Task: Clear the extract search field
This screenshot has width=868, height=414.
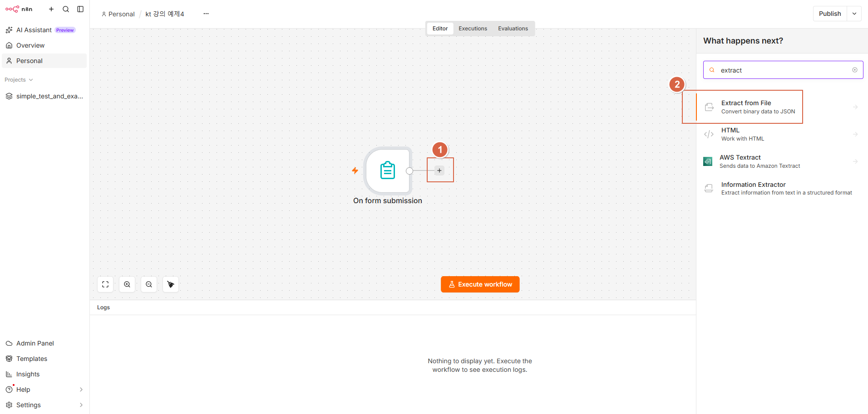Action: point(855,70)
